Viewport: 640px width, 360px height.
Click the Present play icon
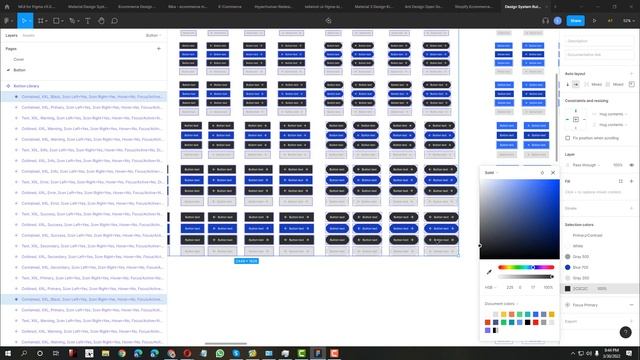(594, 20)
